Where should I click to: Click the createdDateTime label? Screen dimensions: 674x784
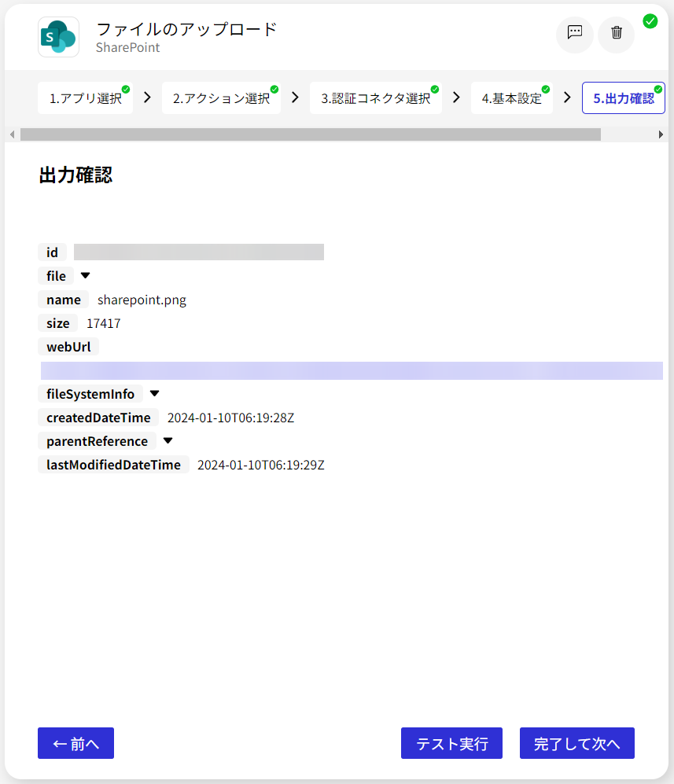(x=98, y=417)
